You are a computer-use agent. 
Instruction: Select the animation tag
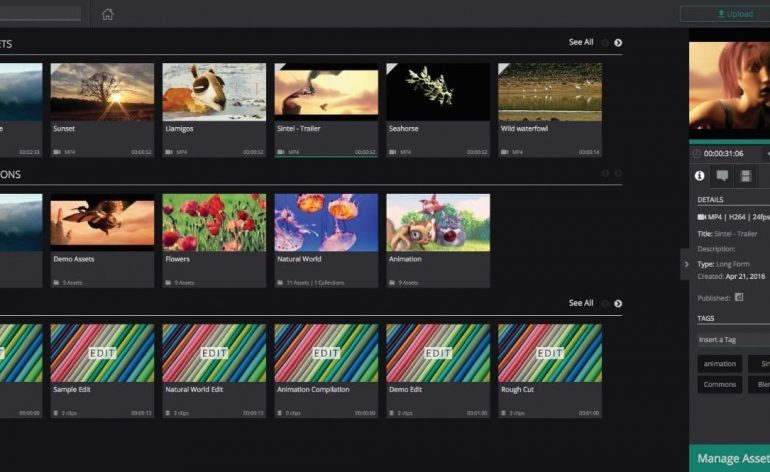719,364
